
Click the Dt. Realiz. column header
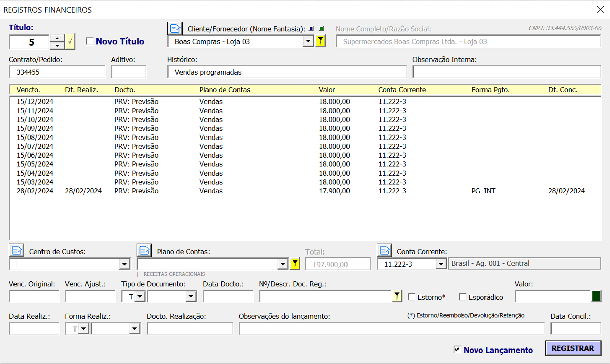click(82, 90)
